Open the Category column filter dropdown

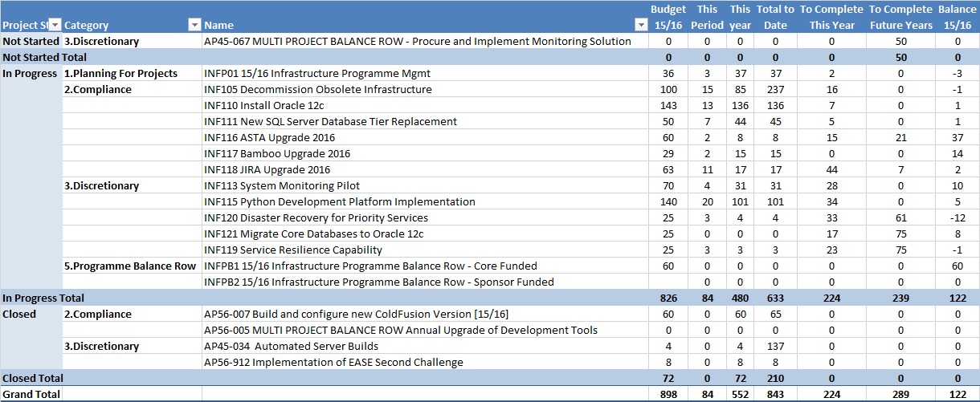coord(193,25)
